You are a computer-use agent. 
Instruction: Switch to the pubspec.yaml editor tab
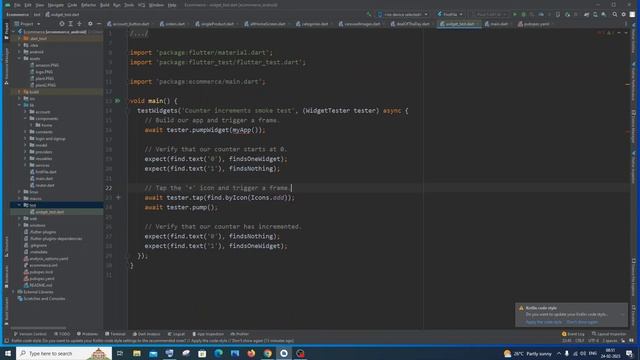coord(536,24)
